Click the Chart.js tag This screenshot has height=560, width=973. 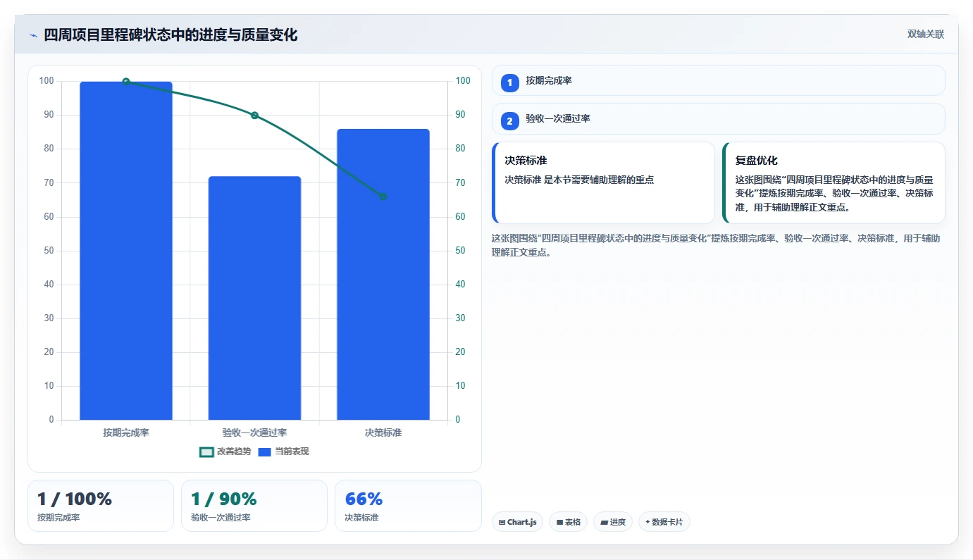(517, 522)
